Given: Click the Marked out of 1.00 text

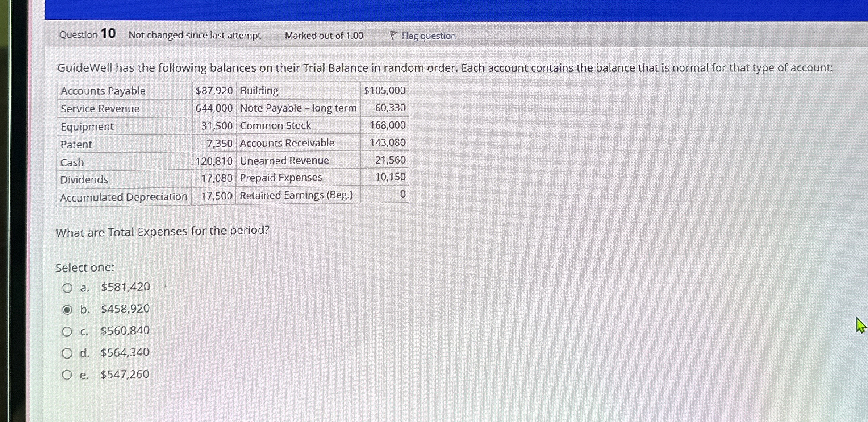Looking at the screenshot, I should (324, 36).
